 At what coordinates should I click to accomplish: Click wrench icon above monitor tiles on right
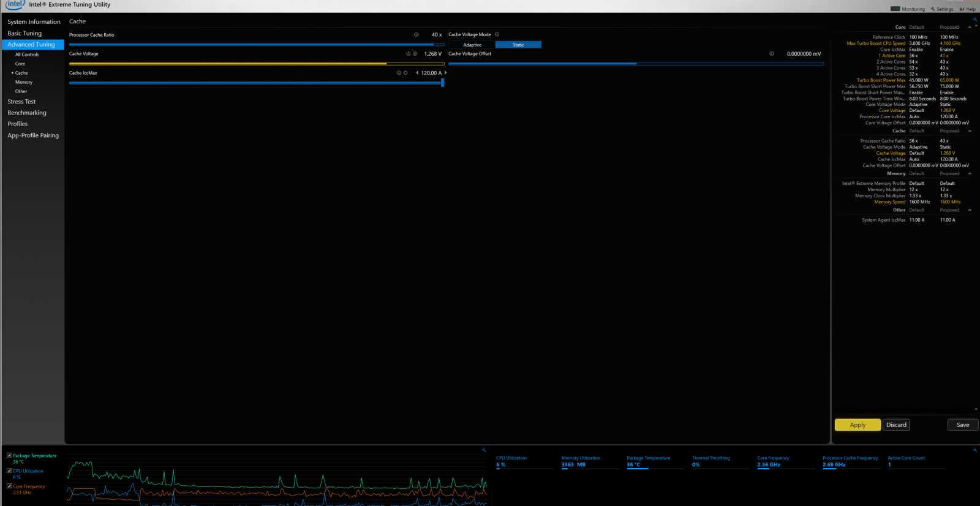974,450
